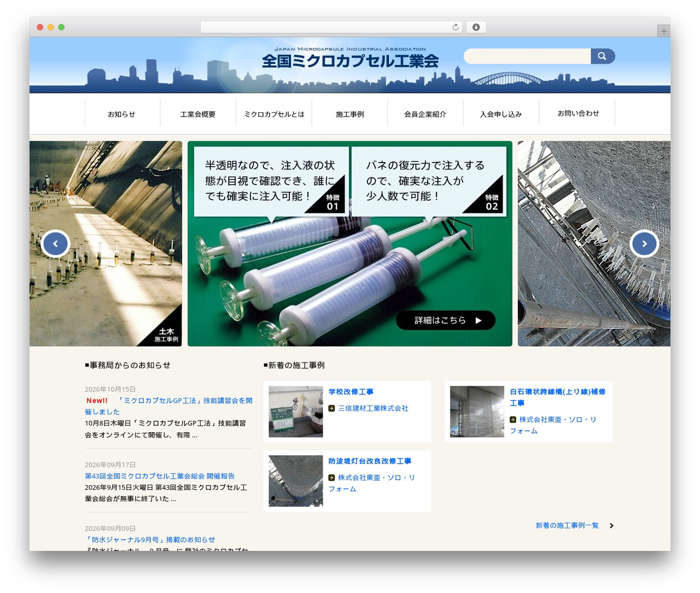Open the 白石環状跨線橋(上り線)補修工事 link
Image resolution: width=700 pixels, height=593 pixels.
[x=558, y=397]
